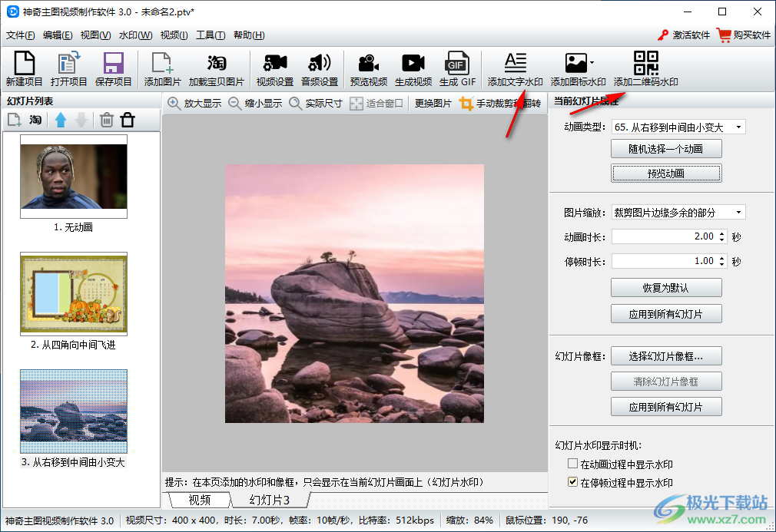This screenshot has height=532, width=776.
Task: Click 选择幻灯片像框... button
Action: coord(666,356)
